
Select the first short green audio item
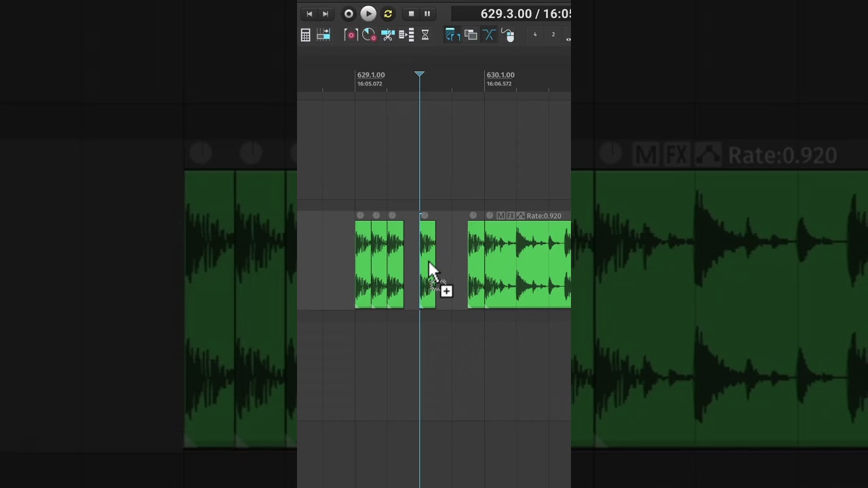pyautogui.click(x=363, y=264)
